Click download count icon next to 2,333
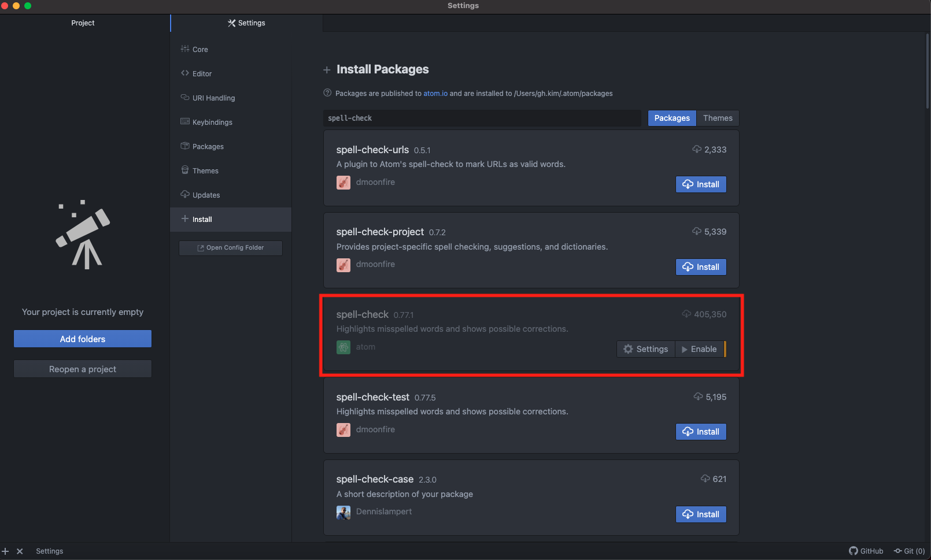The height and width of the screenshot is (560, 931). point(697,149)
